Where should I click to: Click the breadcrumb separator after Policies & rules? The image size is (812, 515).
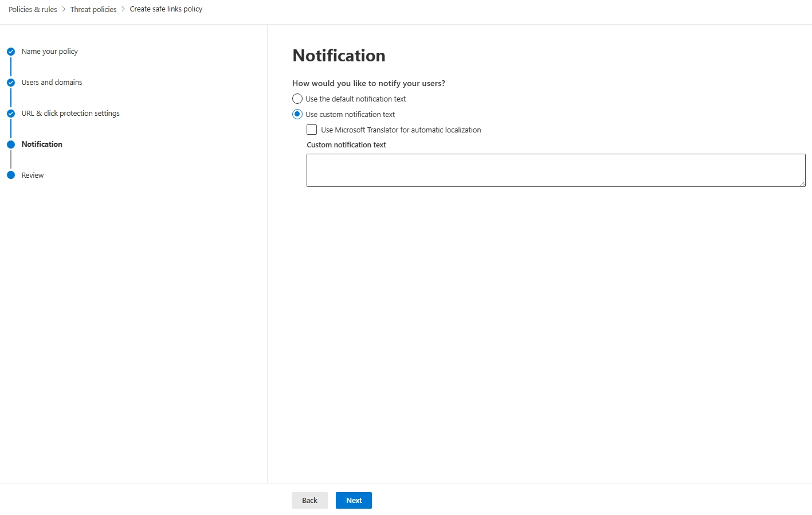[63, 9]
